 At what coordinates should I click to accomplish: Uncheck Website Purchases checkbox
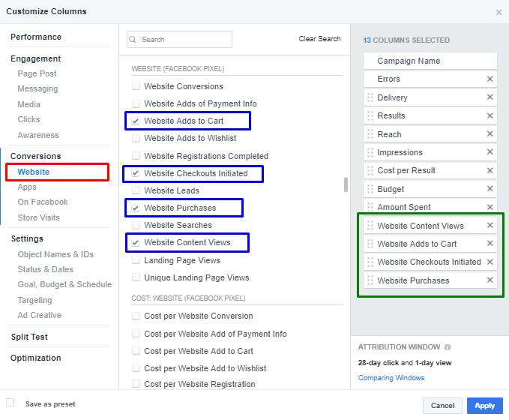tap(136, 208)
